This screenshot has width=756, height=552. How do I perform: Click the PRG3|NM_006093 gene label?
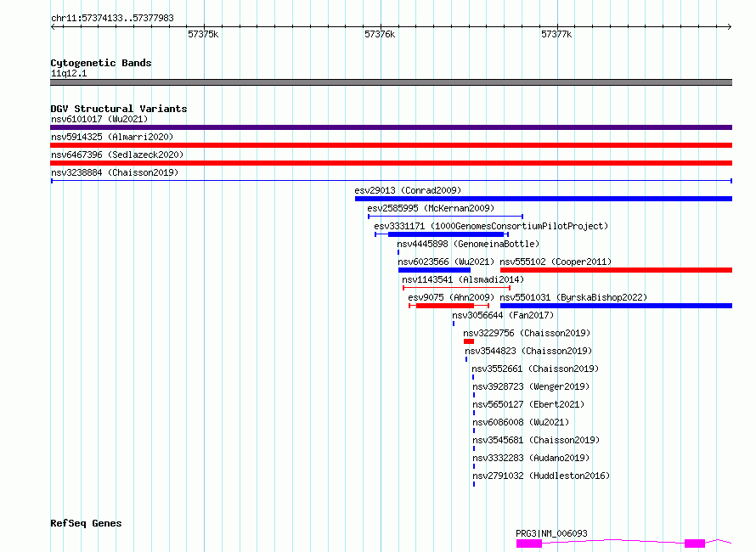pos(551,533)
